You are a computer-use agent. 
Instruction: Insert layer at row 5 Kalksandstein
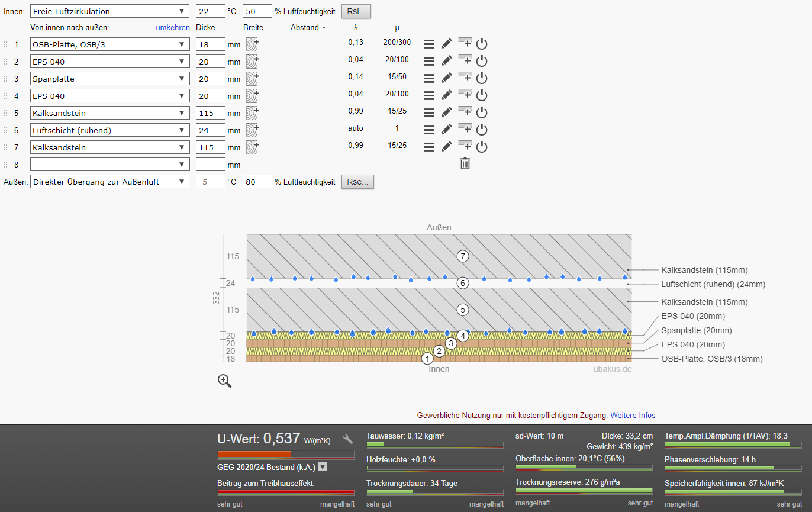click(x=465, y=111)
